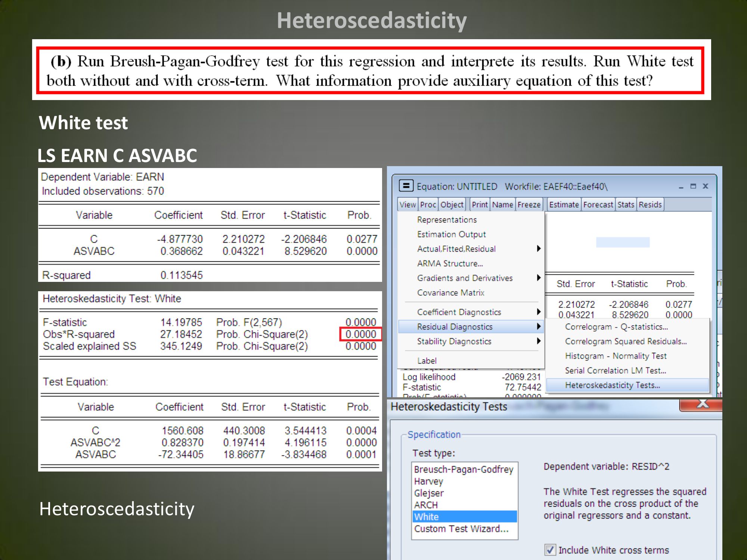This screenshot has height=560, width=747.
Task: Close the Equation UNTITLED window
Action: [706, 186]
